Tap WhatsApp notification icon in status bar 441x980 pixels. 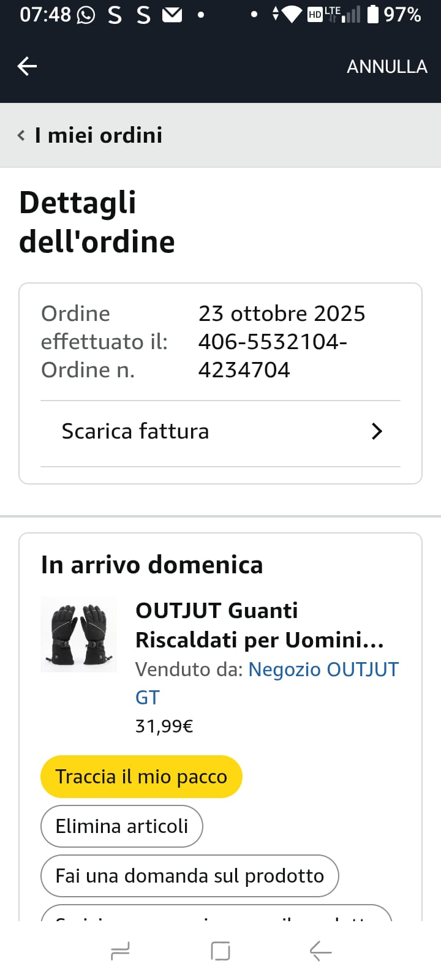(x=86, y=15)
